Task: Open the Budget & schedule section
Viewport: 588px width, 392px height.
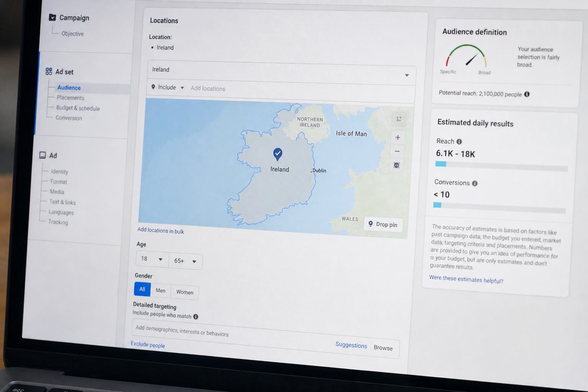Action: (x=78, y=108)
